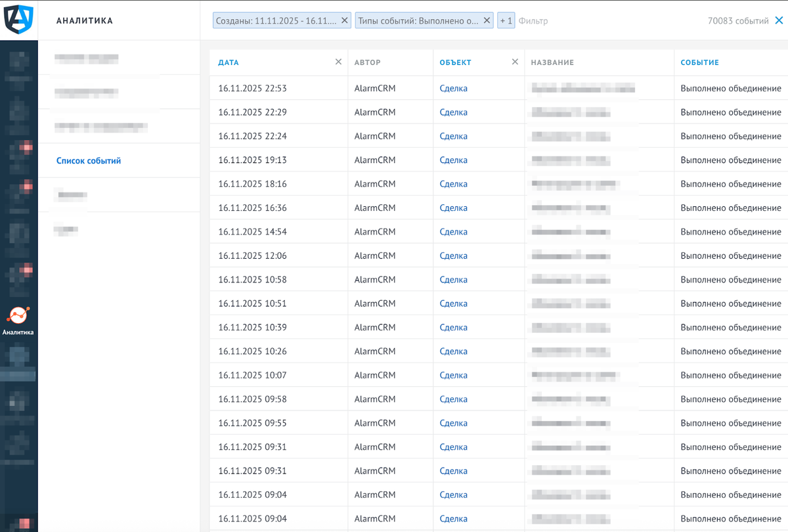Open the Сделка link for 10:26 event
Screen dimensions: 788x532
(454, 351)
